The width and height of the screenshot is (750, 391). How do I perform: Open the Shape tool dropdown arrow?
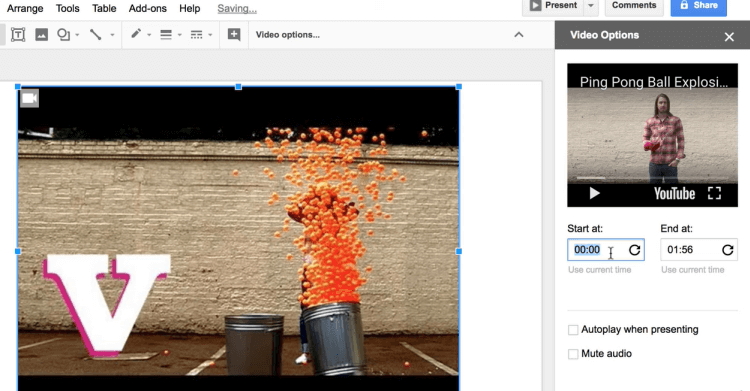(x=77, y=35)
